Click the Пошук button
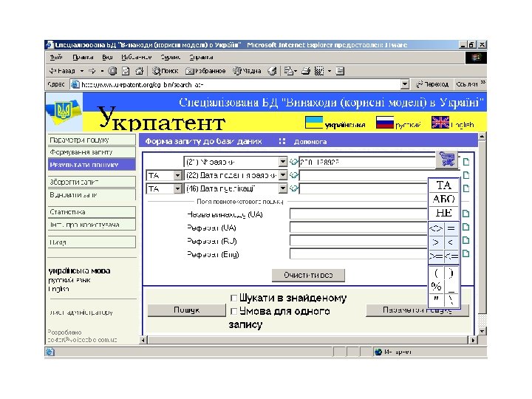 click(187, 310)
